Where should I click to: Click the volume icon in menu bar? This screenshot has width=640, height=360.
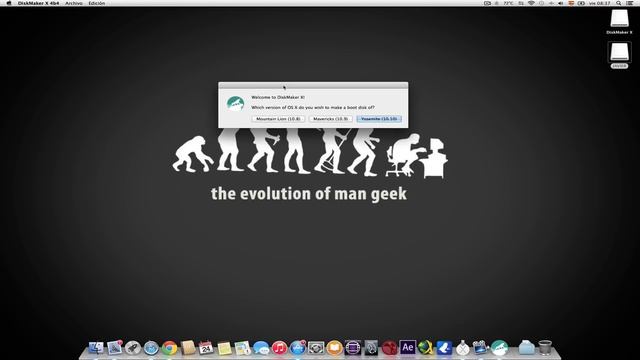pos(560,3)
